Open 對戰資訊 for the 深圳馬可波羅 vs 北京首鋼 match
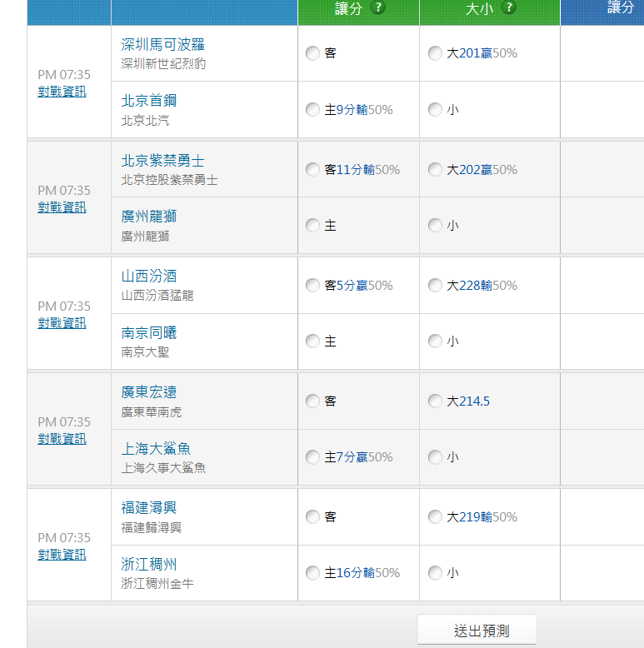The height and width of the screenshot is (648, 644). coord(62,92)
